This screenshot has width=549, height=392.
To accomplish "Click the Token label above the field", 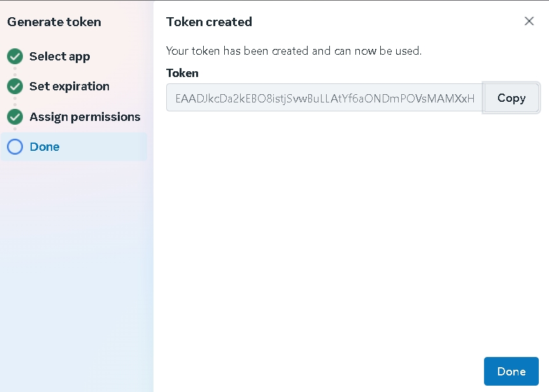I will [182, 73].
